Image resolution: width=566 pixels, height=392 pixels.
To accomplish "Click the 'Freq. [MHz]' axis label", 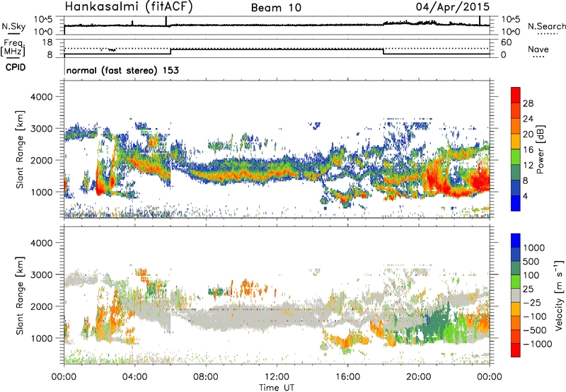I will (13, 47).
